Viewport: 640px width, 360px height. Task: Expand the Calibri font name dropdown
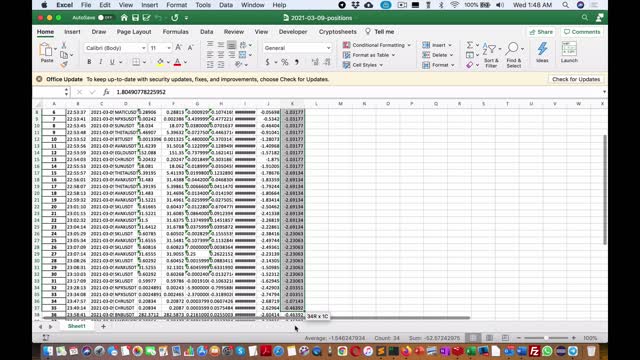tap(143, 48)
